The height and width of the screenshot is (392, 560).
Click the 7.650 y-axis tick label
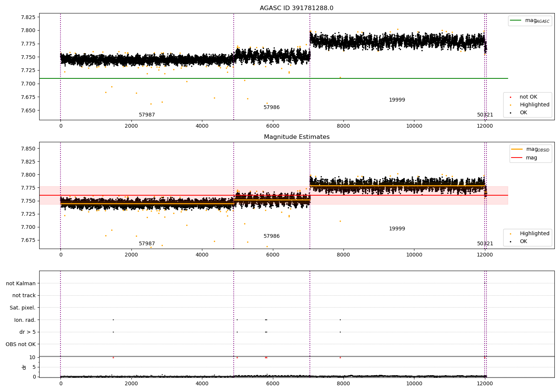pos(28,111)
